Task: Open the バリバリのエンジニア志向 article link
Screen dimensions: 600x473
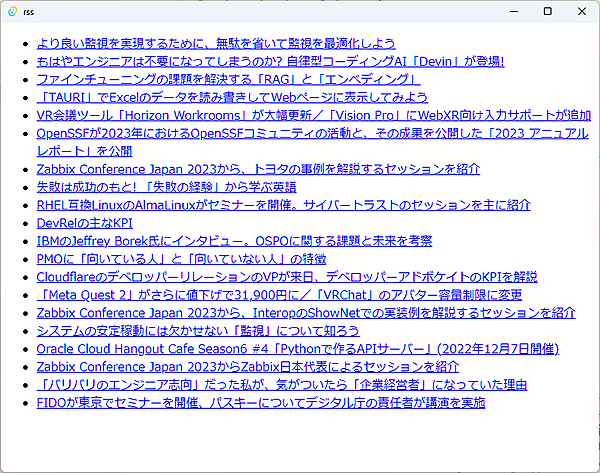Action: pyautogui.click(x=282, y=385)
